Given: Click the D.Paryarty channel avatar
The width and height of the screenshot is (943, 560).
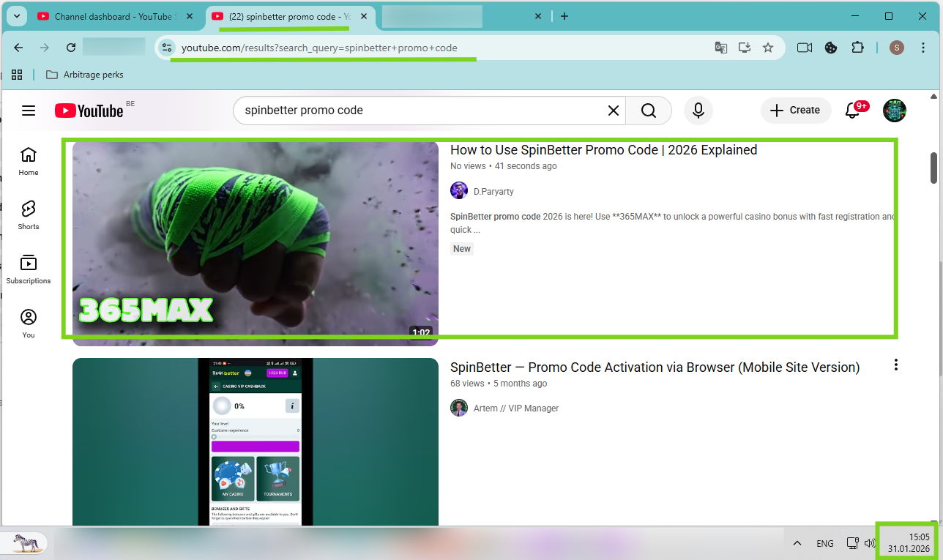Looking at the screenshot, I should pos(459,191).
